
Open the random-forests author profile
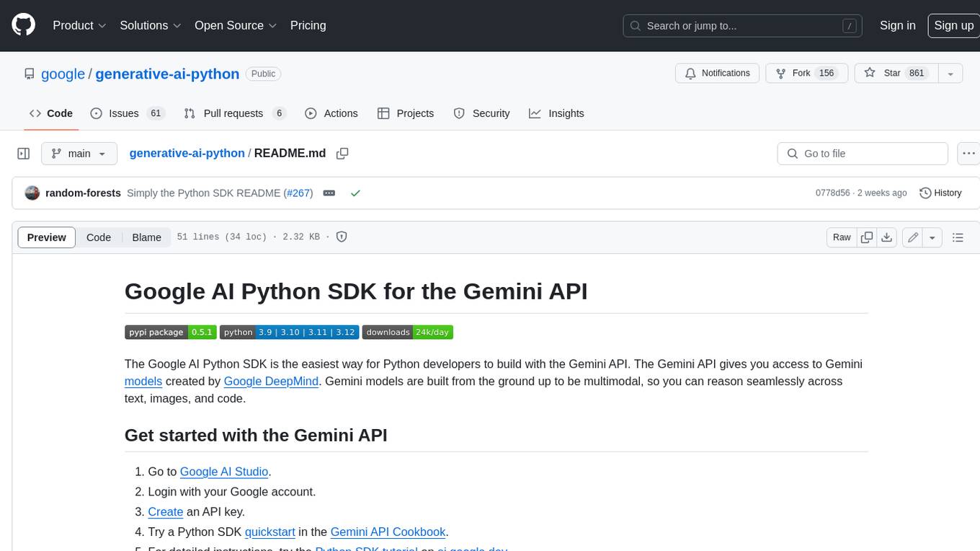[x=83, y=193]
